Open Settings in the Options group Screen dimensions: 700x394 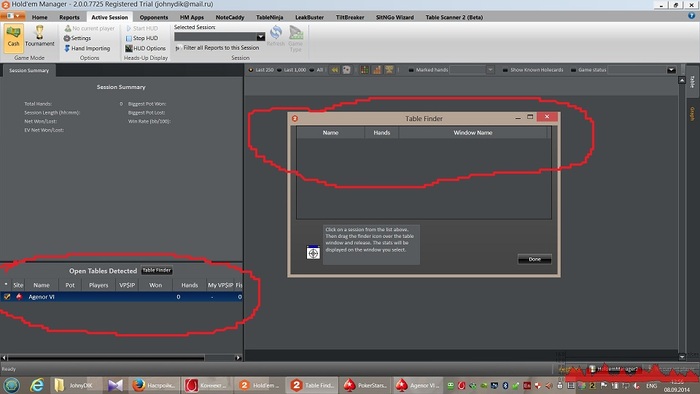pos(77,38)
